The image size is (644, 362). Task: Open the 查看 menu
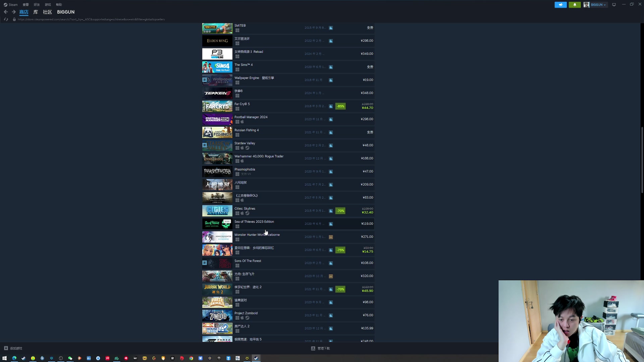[x=25, y=5]
